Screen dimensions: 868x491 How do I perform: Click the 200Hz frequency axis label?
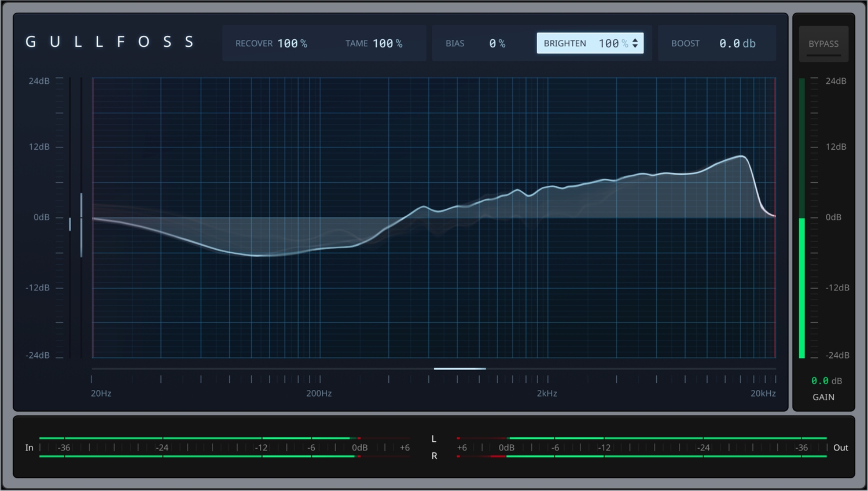click(319, 393)
